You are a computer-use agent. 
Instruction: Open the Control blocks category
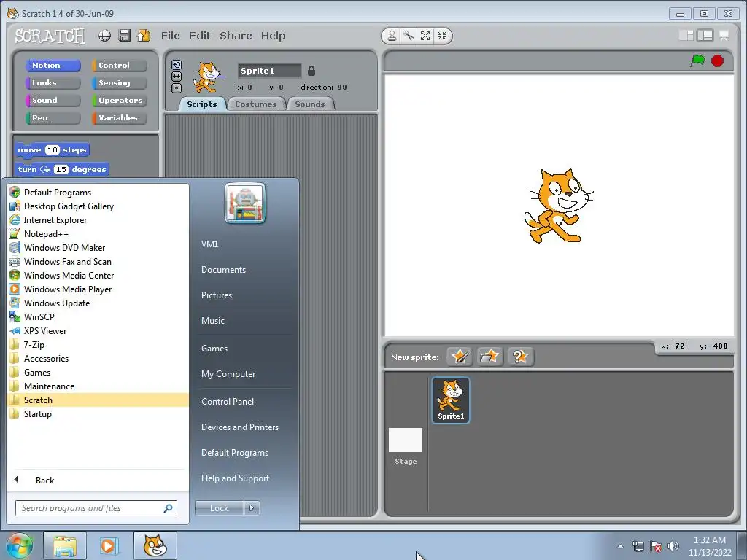pos(120,65)
